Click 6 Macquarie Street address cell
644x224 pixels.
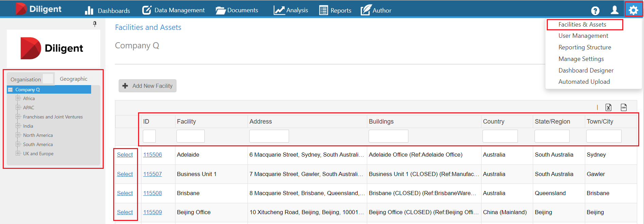[306, 155]
